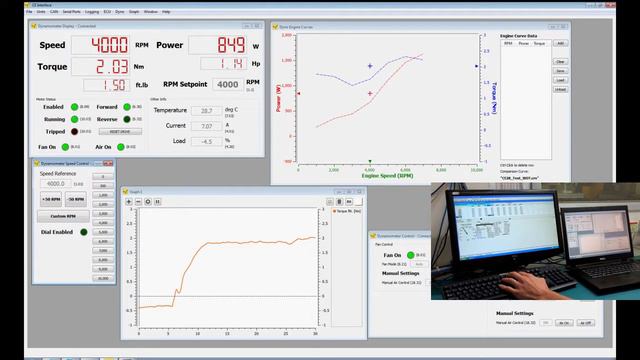Zoom out with the graph minus icon
The height and width of the screenshot is (360, 640).
[x=138, y=202]
